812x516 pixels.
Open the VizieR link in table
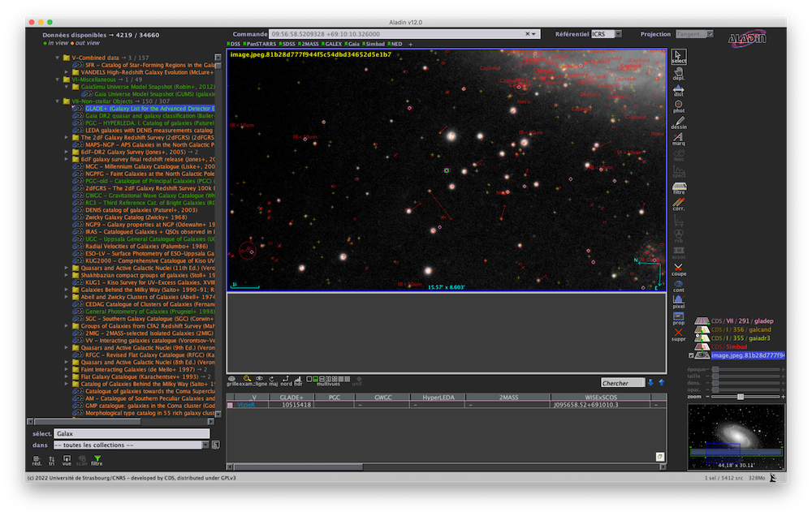[246, 405]
